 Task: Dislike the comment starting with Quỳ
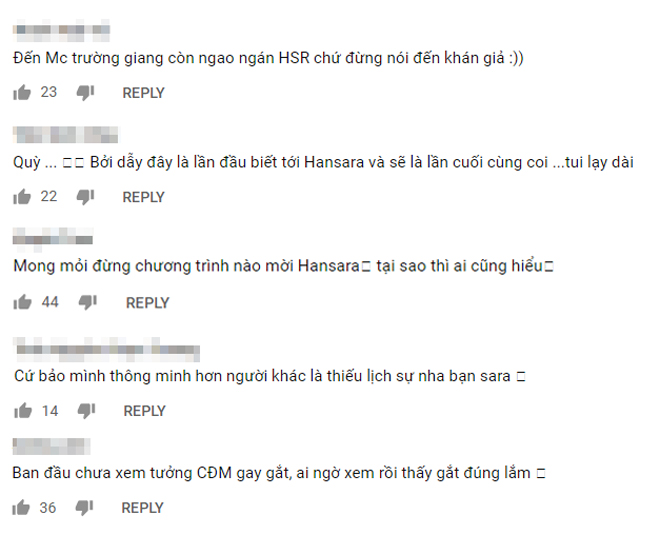pos(85,197)
